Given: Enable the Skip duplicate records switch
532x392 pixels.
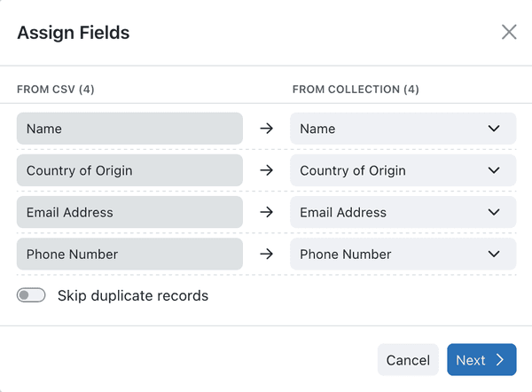Looking at the screenshot, I should pos(31,295).
